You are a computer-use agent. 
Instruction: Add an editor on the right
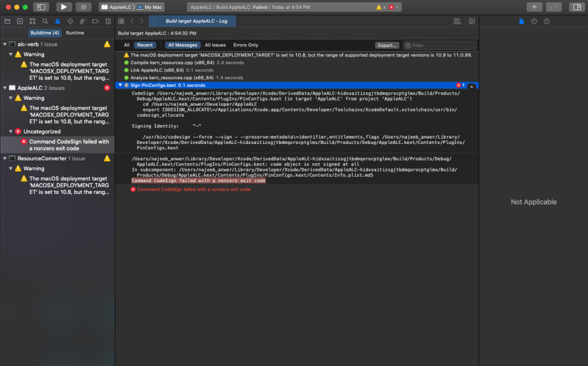pyautogui.click(x=472, y=21)
